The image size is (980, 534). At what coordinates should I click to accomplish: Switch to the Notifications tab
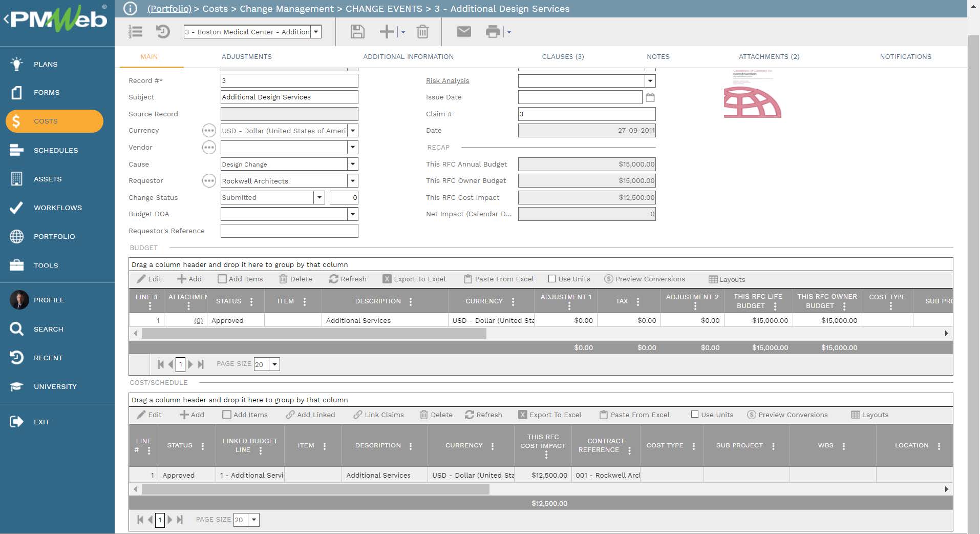905,56
